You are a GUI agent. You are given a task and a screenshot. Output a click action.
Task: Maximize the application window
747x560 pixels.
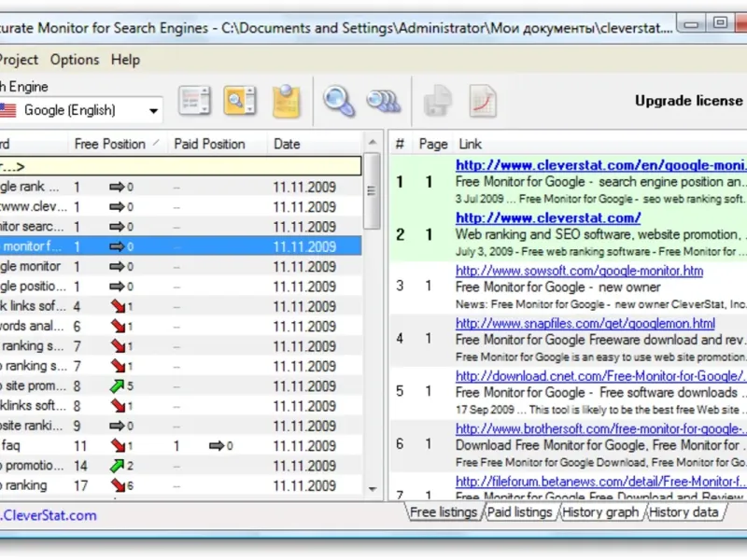coord(720,22)
